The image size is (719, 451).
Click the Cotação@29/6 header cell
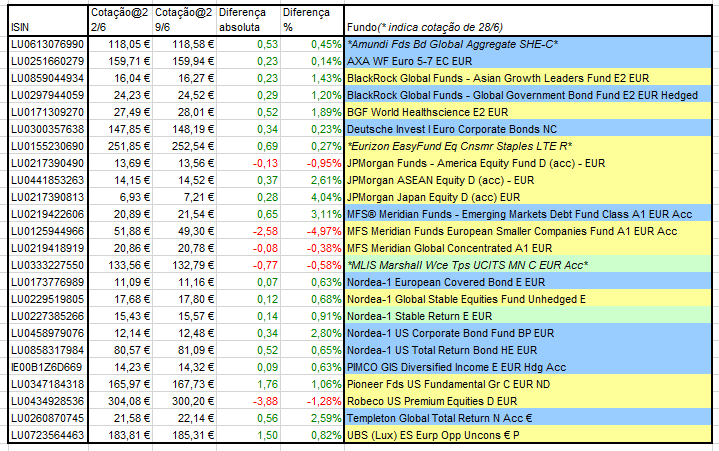184,21
